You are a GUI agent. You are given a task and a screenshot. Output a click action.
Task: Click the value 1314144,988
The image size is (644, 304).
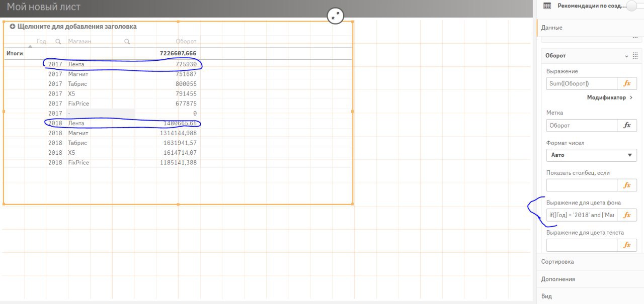180,133
